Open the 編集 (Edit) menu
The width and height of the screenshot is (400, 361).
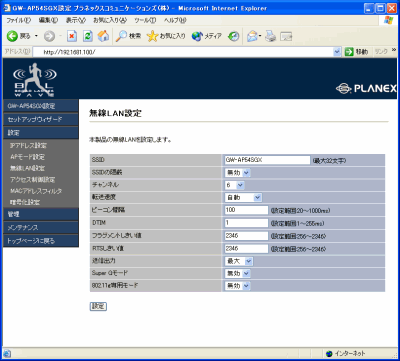[x=48, y=20]
